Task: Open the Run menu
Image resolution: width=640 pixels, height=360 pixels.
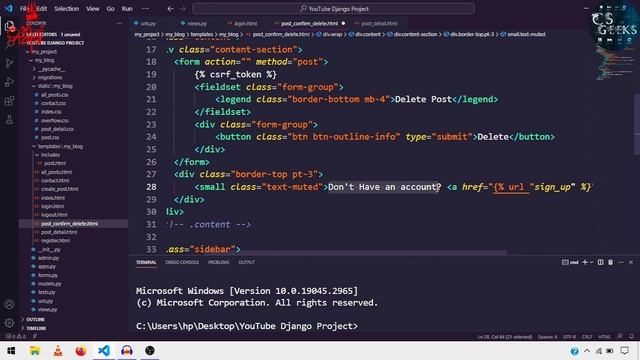Action: click(x=127, y=9)
